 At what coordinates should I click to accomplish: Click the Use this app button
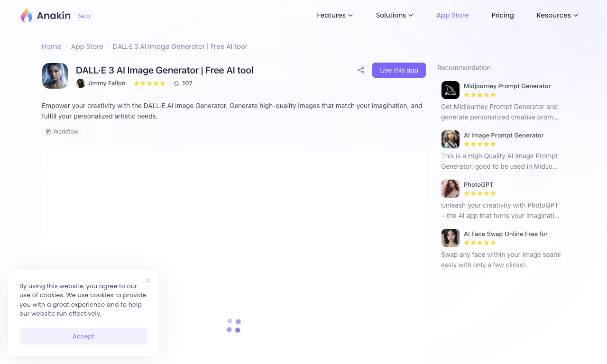coord(399,70)
